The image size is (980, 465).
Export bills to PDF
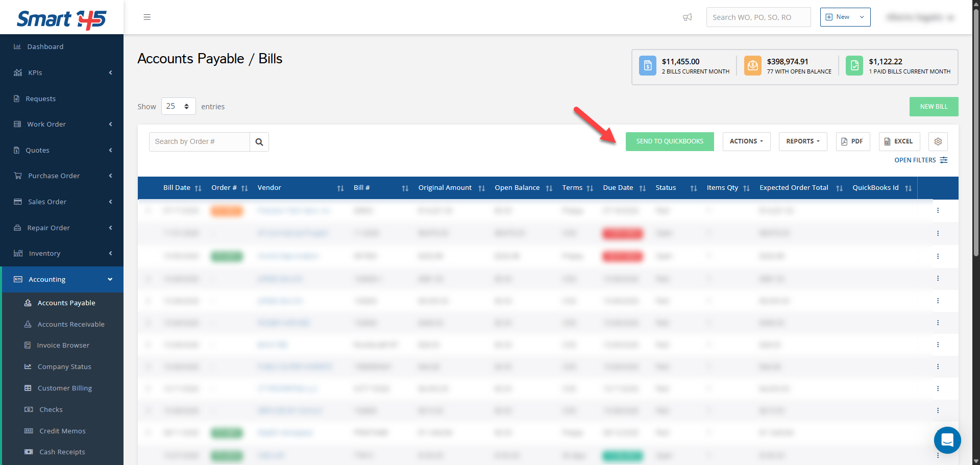(x=852, y=141)
